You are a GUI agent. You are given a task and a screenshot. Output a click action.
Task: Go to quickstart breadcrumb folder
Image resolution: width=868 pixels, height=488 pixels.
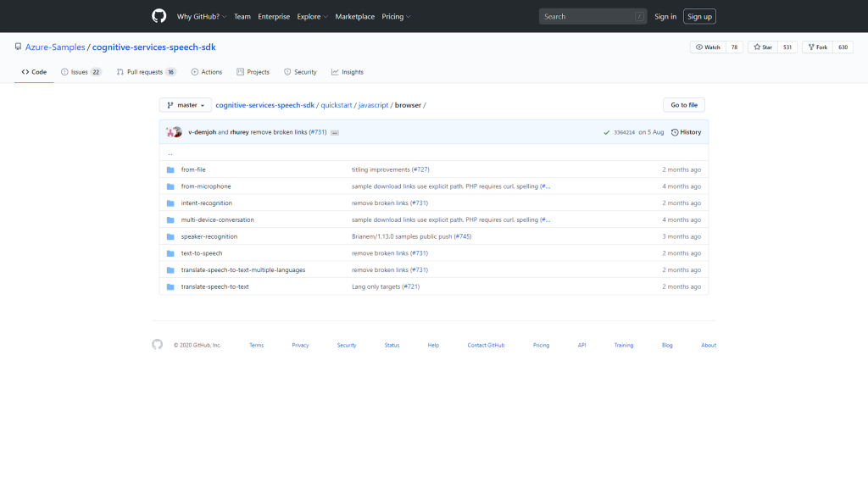point(336,105)
